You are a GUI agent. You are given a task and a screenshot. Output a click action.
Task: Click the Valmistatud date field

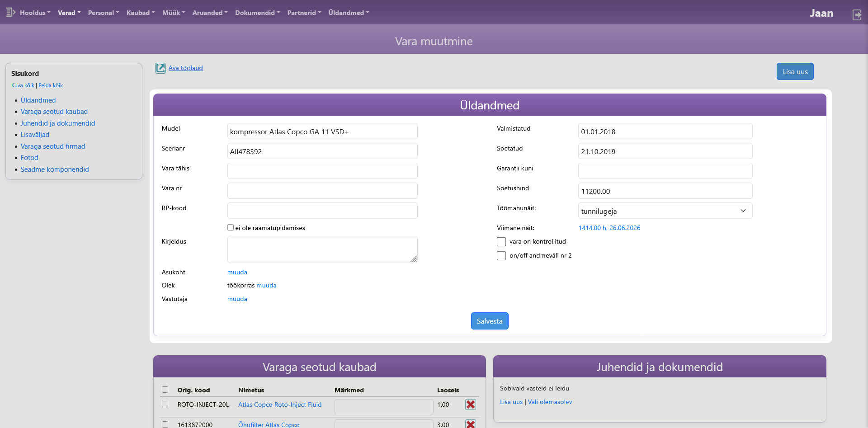click(x=665, y=131)
